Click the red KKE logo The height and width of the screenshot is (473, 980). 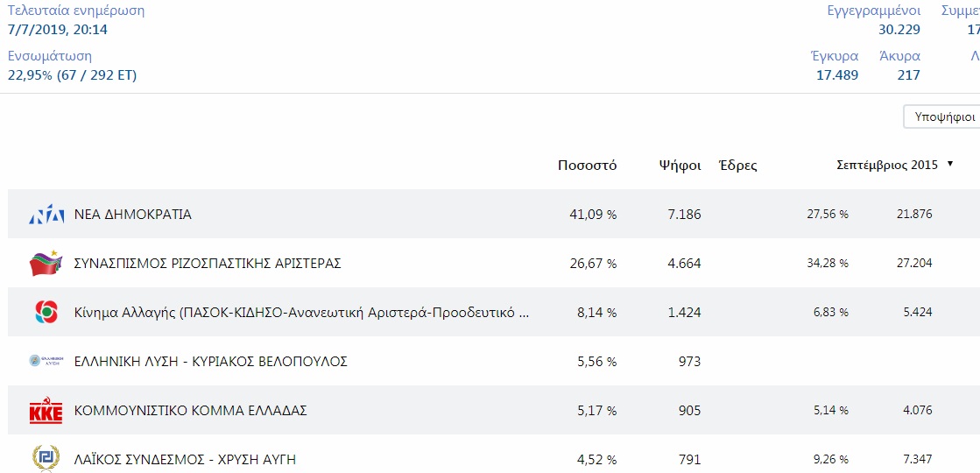click(47, 411)
